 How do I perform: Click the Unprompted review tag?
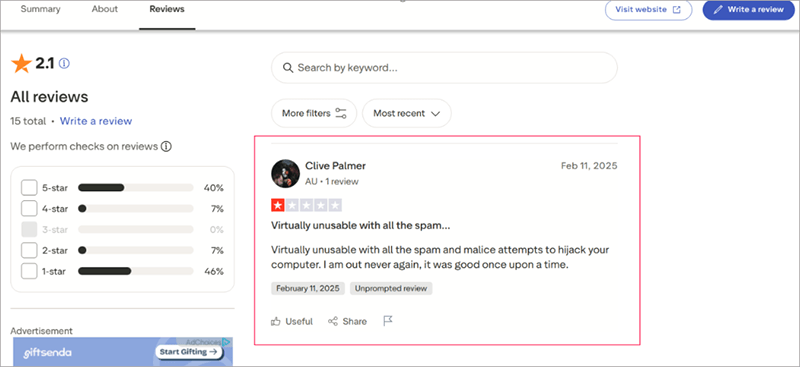tap(391, 288)
